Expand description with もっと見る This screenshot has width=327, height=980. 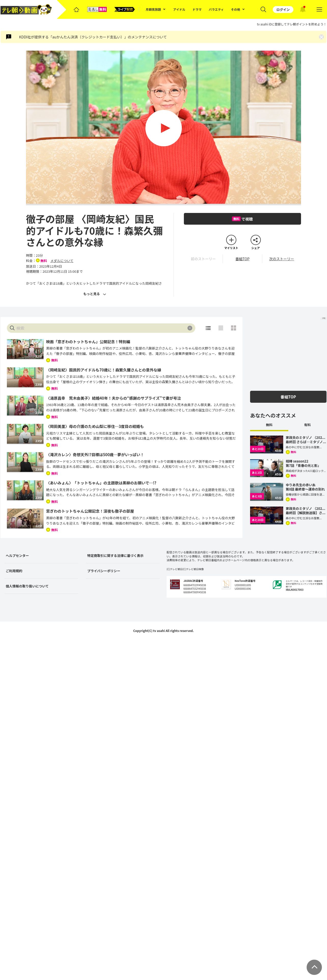pos(94,294)
